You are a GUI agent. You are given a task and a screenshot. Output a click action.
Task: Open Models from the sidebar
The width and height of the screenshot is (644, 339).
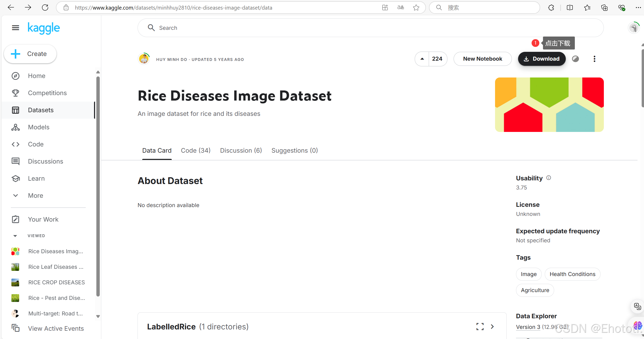tap(39, 127)
